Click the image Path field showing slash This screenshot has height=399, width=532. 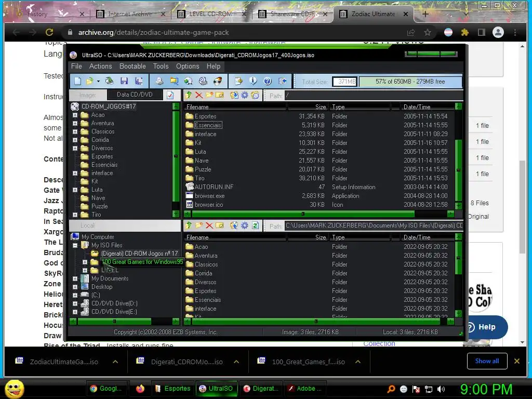[374, 96]
